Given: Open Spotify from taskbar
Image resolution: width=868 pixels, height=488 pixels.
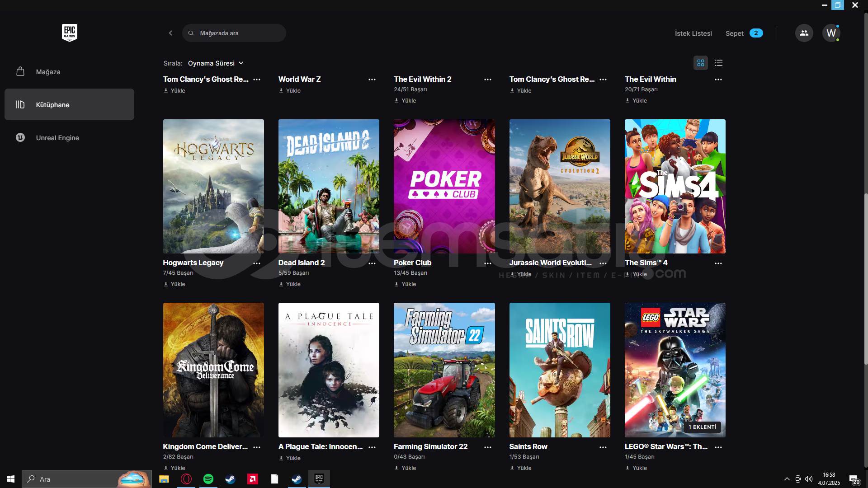Looking at the screenshot, I should tap(208, 479).
